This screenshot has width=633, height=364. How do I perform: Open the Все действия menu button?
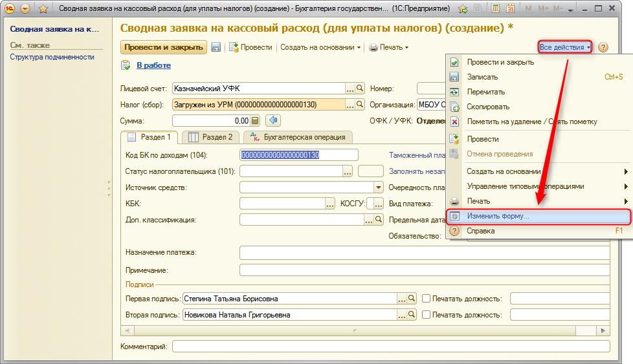point(565,47)
